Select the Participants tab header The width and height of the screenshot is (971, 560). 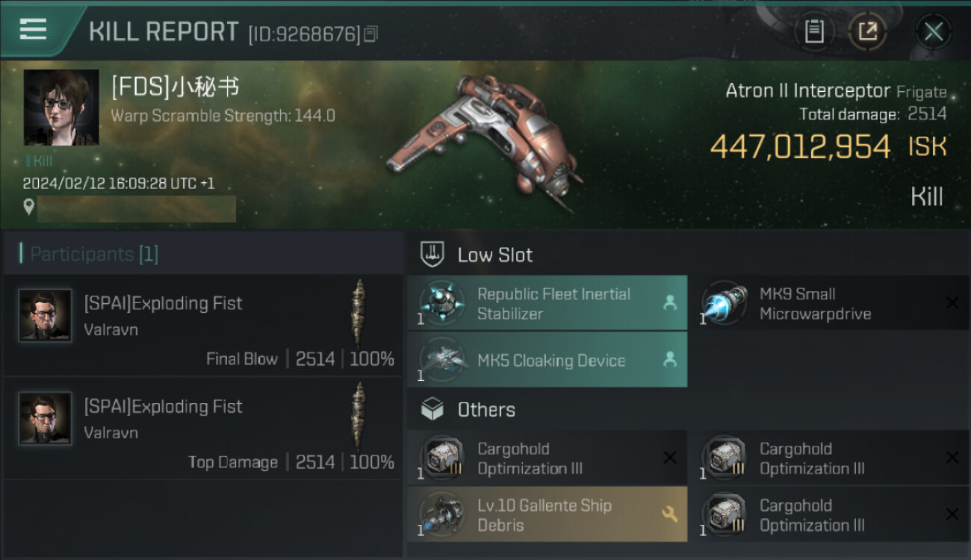93,254
